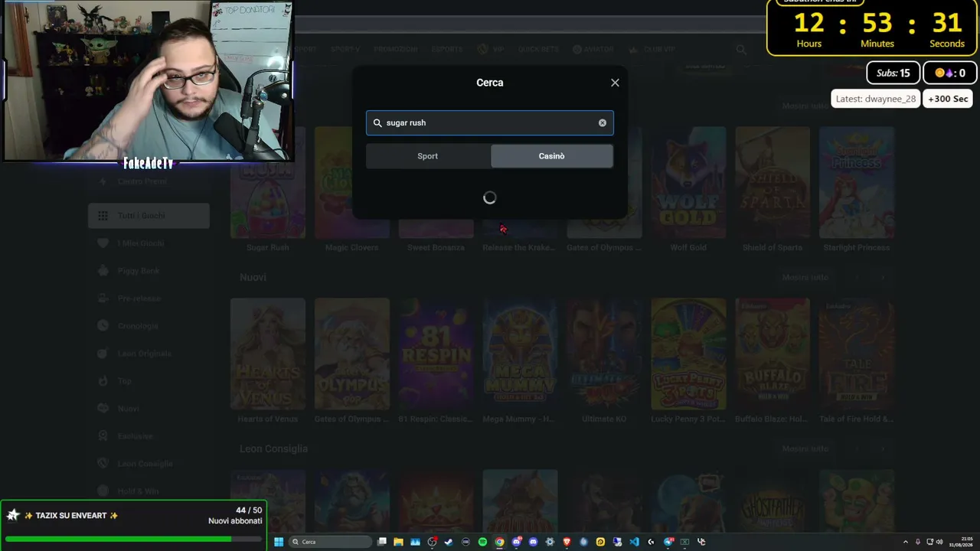Click the CLUB VIP crown icon
Screen dimensions: 980x551
pyautogui.click(x=633, y=50)
